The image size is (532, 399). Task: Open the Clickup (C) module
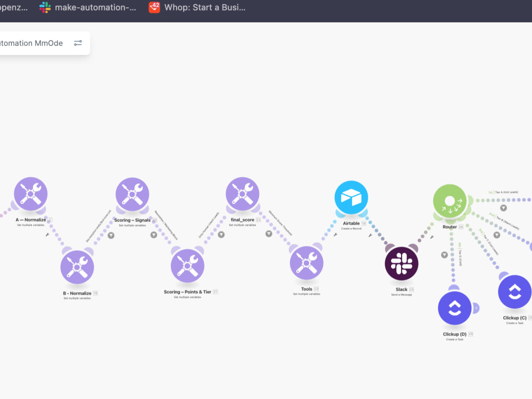514,292
